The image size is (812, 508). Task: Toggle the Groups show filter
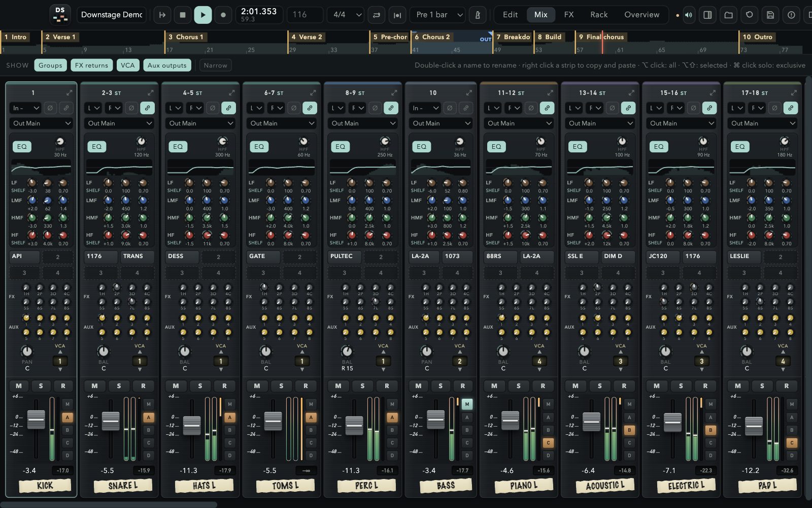coord(50,65)
